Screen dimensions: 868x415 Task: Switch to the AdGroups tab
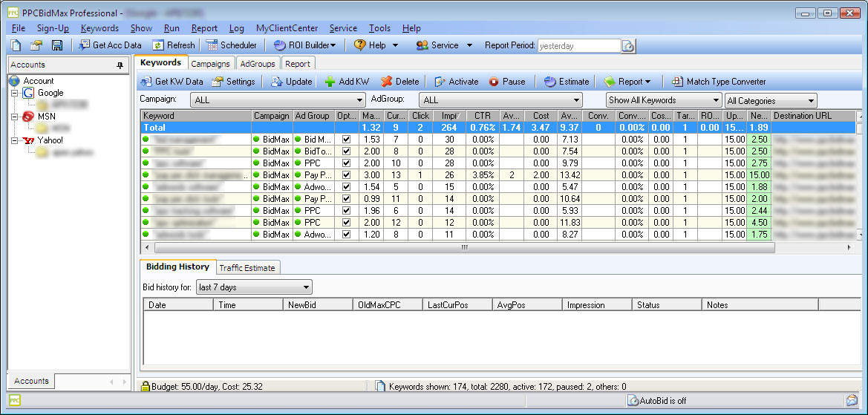coord(258,64)
